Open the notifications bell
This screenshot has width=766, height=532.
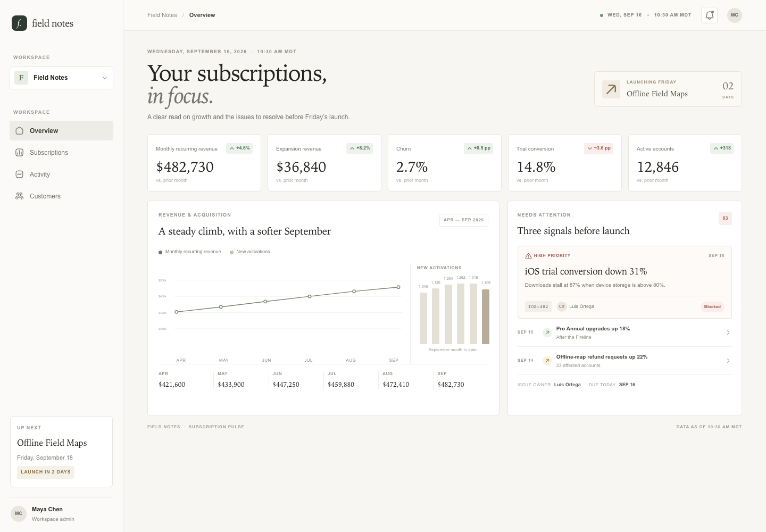pos(709,15)
